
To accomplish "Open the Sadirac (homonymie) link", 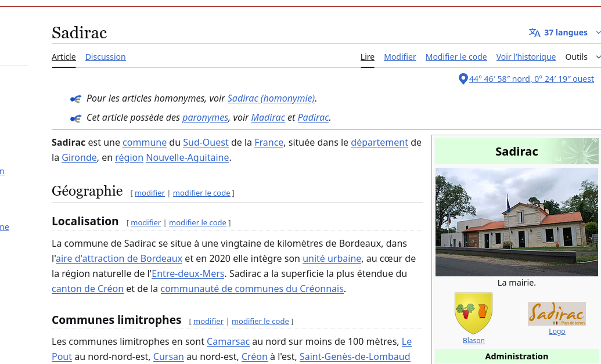I will [x=271, y=99].
